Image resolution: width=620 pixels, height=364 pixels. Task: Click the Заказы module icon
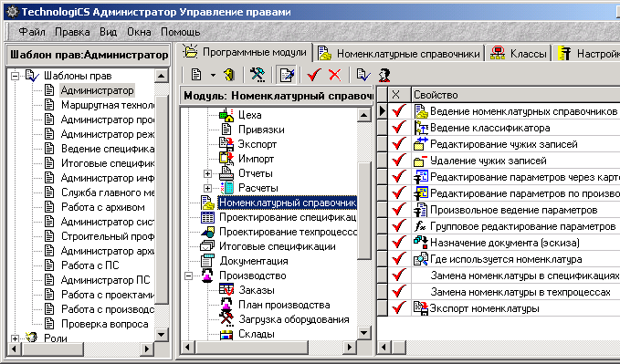pos(226,290)
